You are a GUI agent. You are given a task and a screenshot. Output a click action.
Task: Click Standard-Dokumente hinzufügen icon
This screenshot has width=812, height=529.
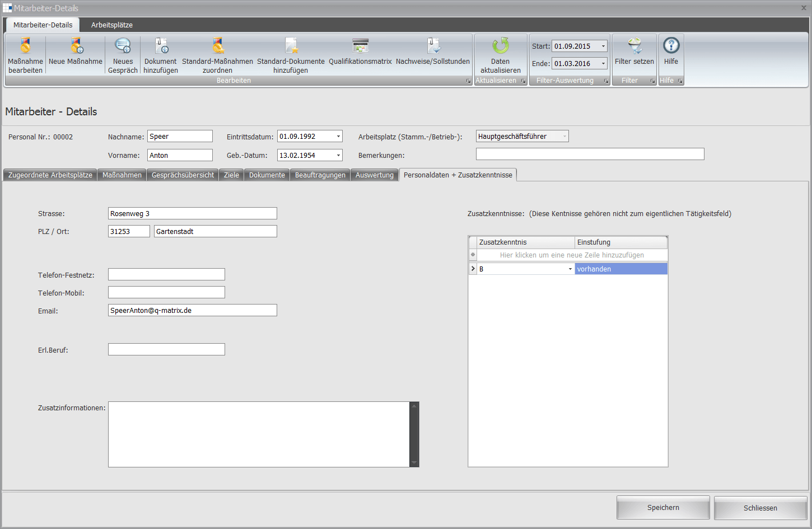291,46
